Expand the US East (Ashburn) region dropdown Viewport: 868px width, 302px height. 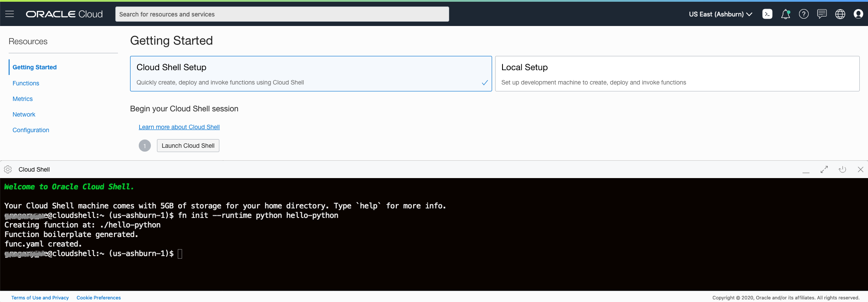[721, 14]
